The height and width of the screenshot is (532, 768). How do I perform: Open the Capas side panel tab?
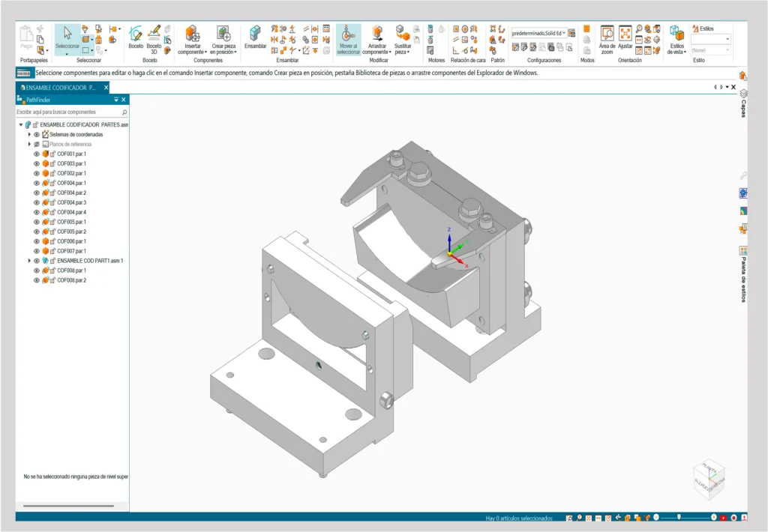coord(743,100)
